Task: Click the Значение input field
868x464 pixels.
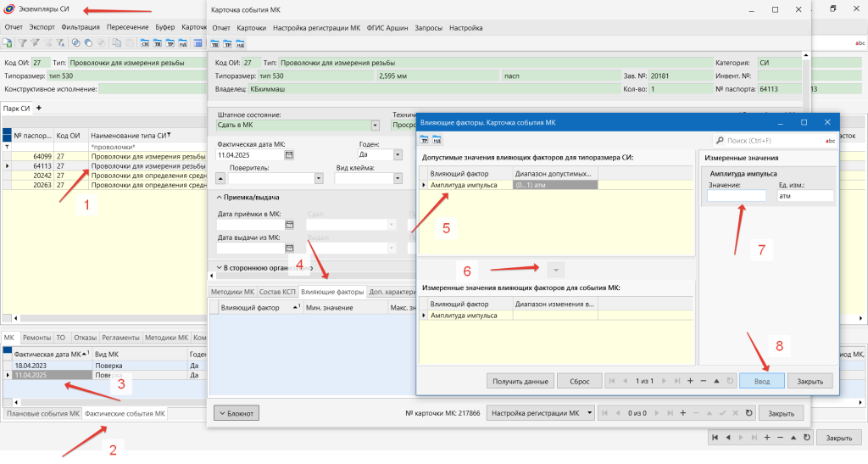Action: coord(737,195)
